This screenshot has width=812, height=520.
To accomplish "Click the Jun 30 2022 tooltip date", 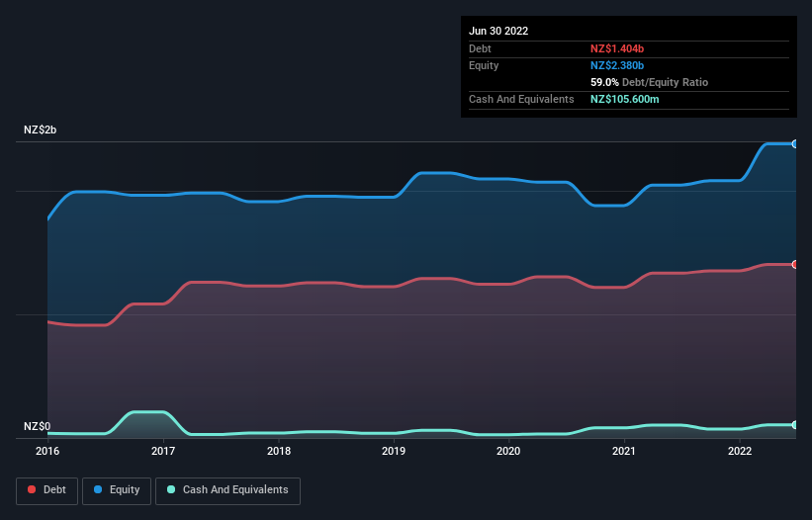I will (498, 31).
